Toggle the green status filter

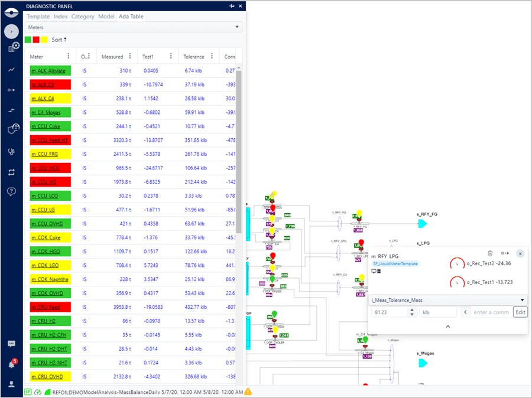pos(28,40)
